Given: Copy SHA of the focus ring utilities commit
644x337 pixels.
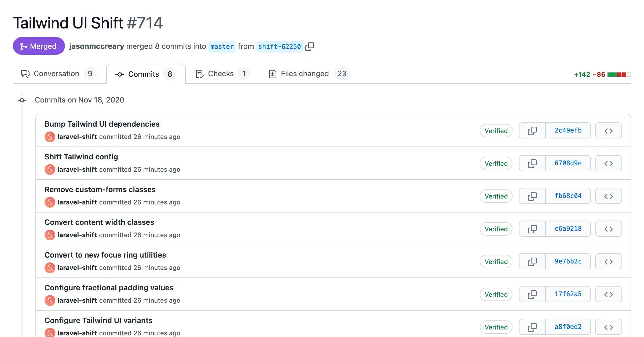Looking at the screenshot, I should tap(532, 261).
